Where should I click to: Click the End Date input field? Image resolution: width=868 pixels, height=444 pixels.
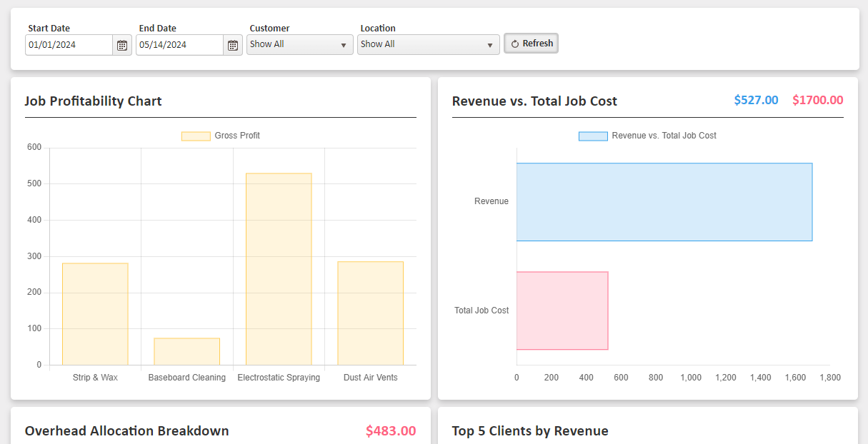coord(179,45)
